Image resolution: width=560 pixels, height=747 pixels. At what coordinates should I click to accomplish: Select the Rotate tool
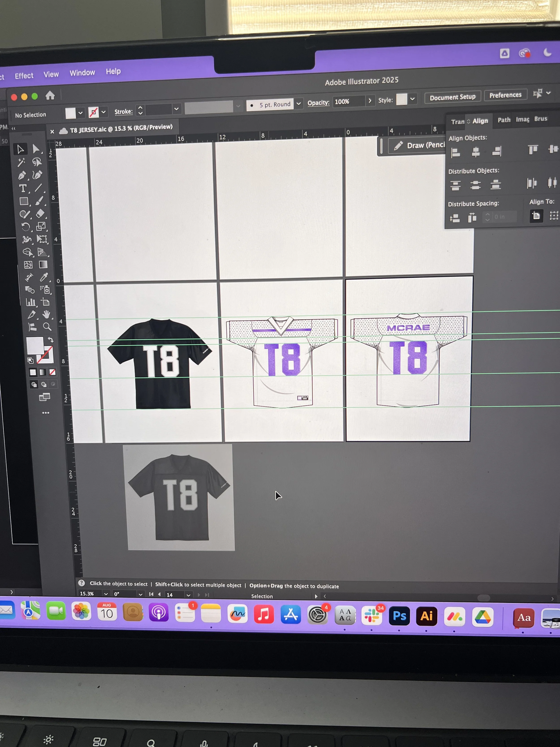[26, 227]
